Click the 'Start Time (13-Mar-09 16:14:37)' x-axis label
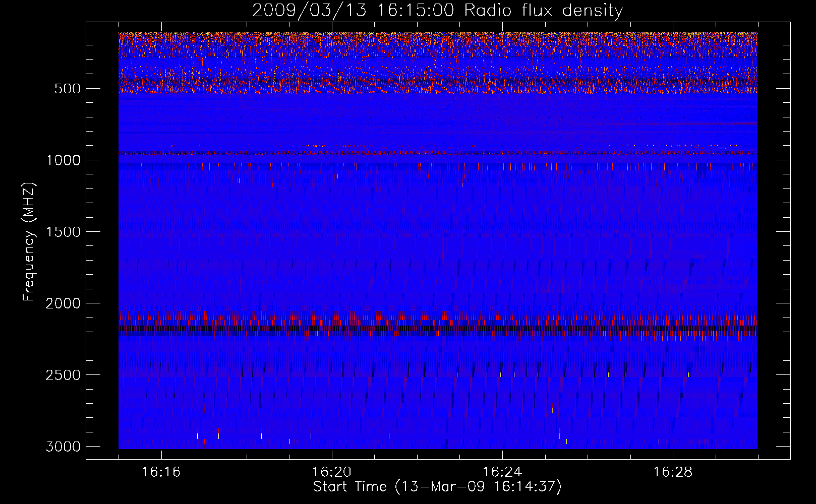Image resolution: width=816 pixels, height=504 pixels. click(437, 487)
